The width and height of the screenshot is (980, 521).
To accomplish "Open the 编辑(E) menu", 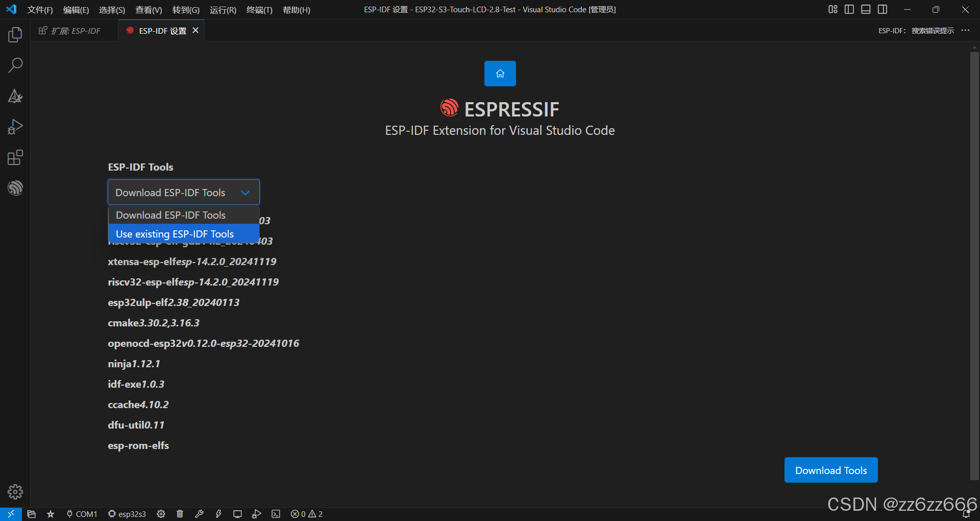I will click(76, 10).
